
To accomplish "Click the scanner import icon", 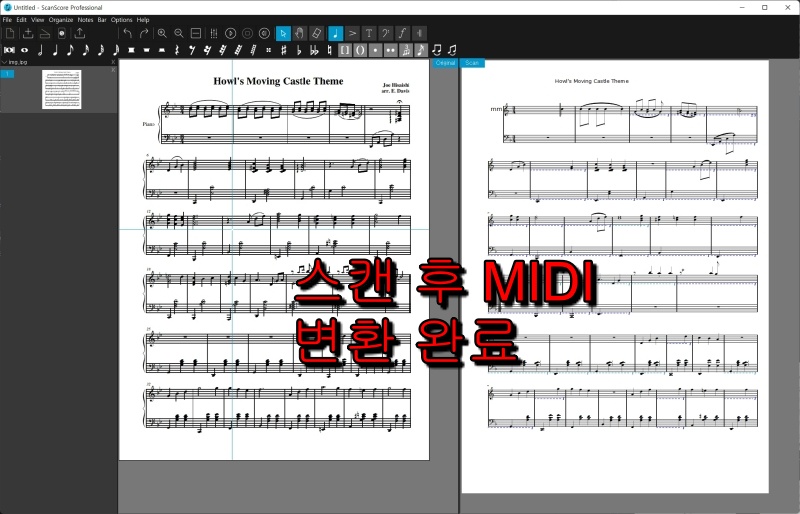I will [45, 34].
